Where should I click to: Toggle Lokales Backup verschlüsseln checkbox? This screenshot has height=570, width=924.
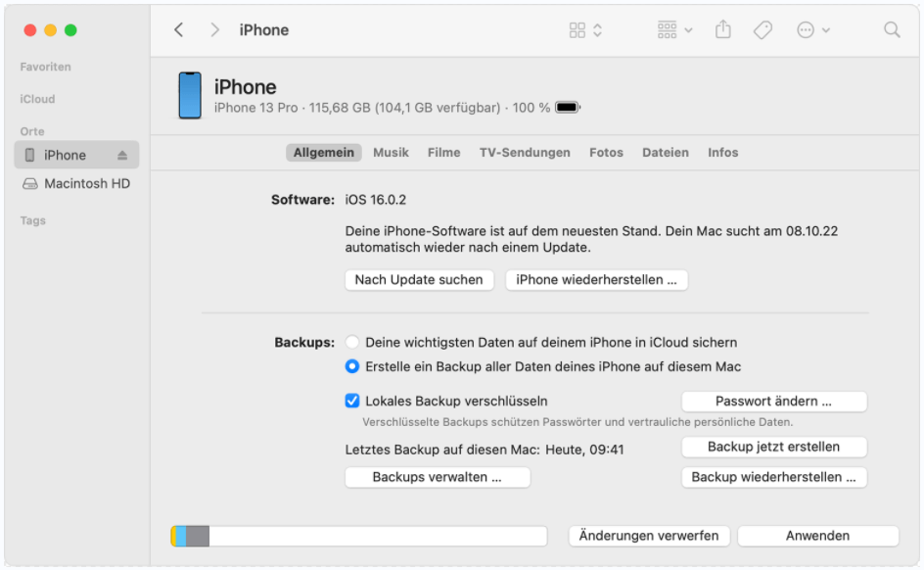point(352,401)
